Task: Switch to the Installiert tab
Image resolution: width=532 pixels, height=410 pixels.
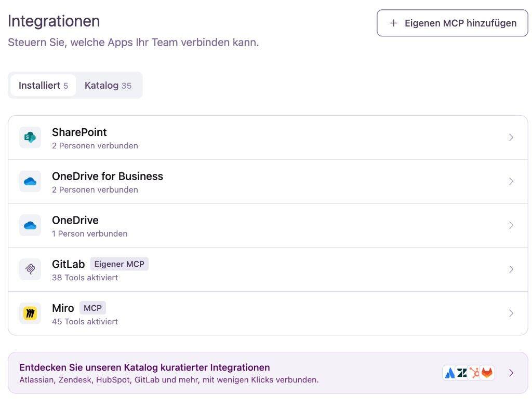Action: [43, 86]
